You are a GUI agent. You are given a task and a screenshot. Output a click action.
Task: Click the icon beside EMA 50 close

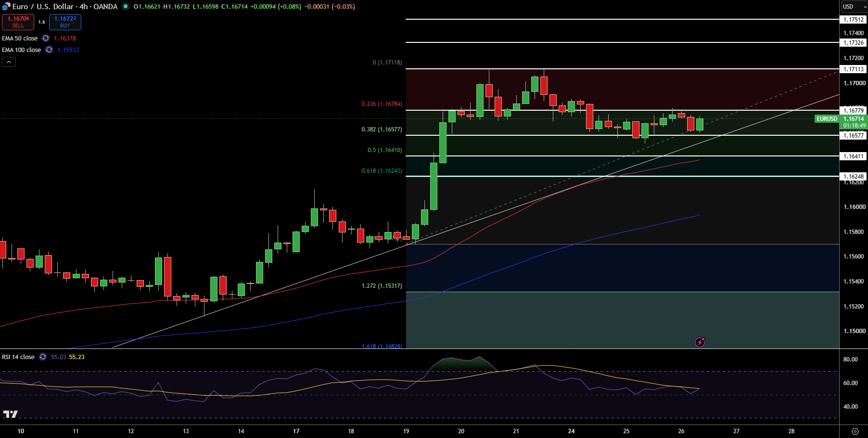tap(46, 38)
